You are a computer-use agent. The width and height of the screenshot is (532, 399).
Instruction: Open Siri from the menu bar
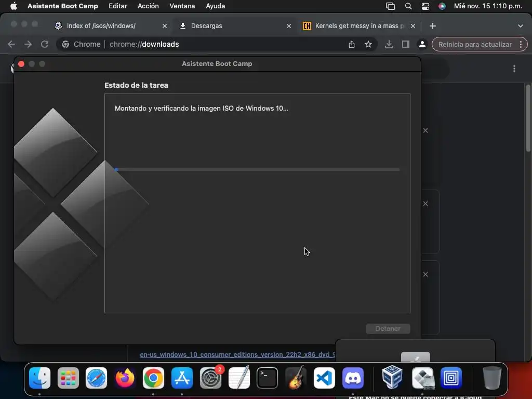pos(442,6)
